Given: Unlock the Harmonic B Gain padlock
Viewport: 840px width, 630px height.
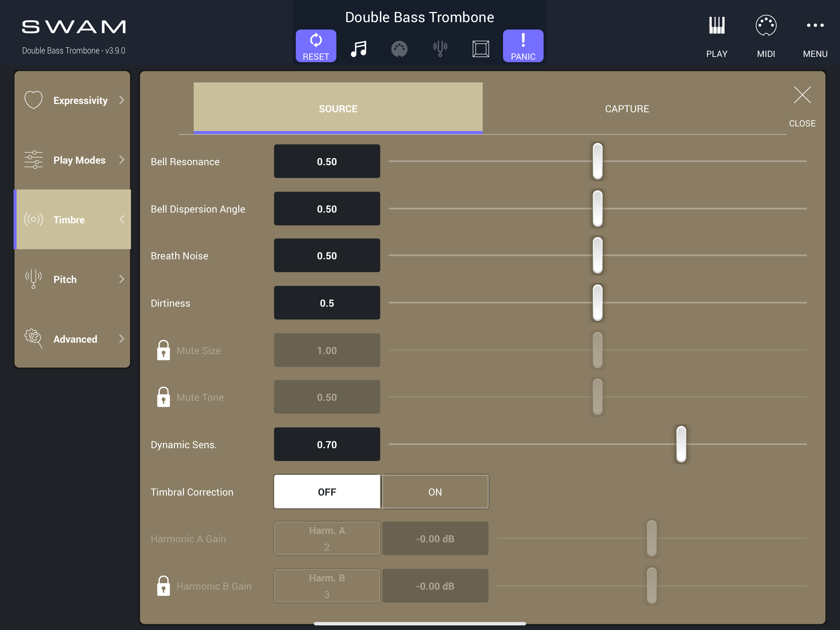Looking at the screenshot, I should (164, 585).
